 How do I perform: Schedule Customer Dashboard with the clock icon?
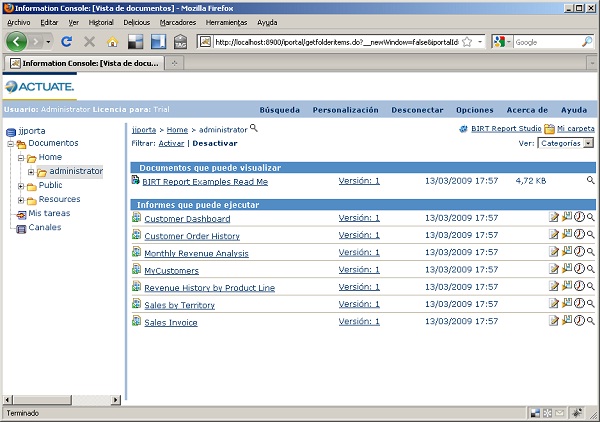(579, 217)
